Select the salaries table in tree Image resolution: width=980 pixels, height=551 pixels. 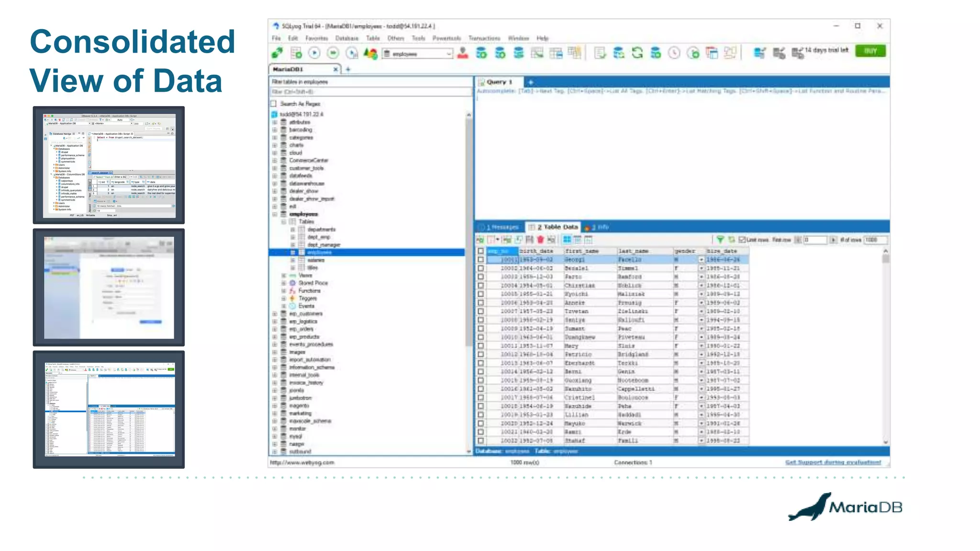316,260
